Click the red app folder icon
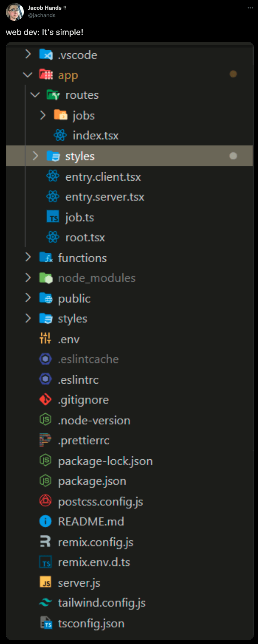 (x=46, y=75)
